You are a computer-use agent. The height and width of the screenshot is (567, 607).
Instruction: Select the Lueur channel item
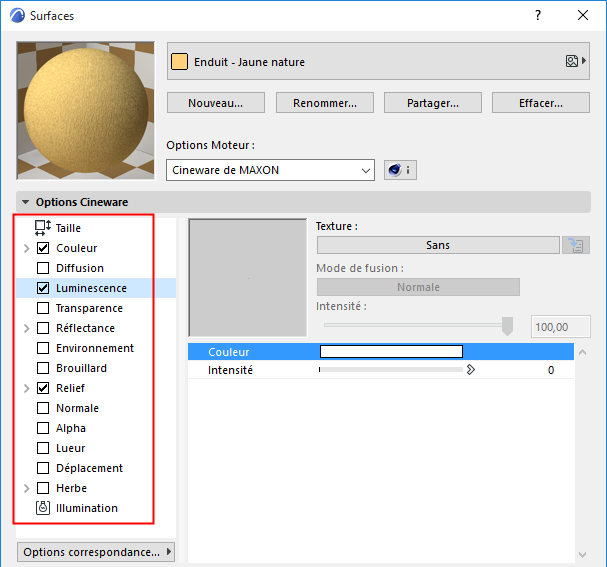coord(70,448)
